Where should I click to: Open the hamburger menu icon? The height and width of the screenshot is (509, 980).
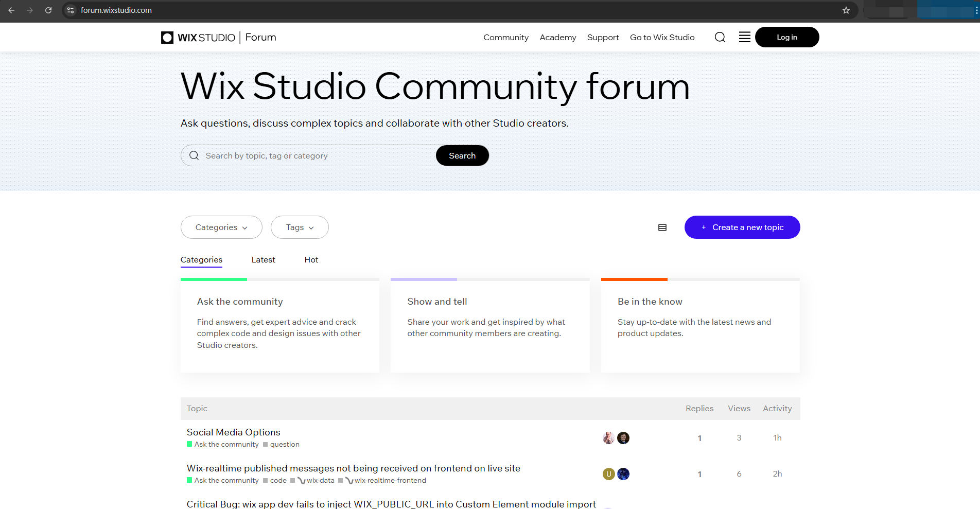pyautogui.click(x=744, y=38)
